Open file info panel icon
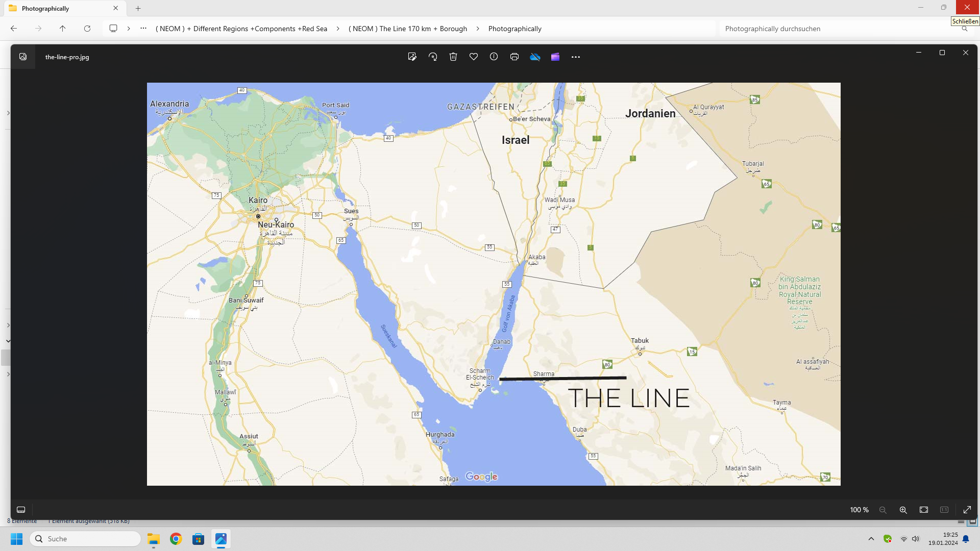Viewport: 980px width, 551px height. coord(494,57)
